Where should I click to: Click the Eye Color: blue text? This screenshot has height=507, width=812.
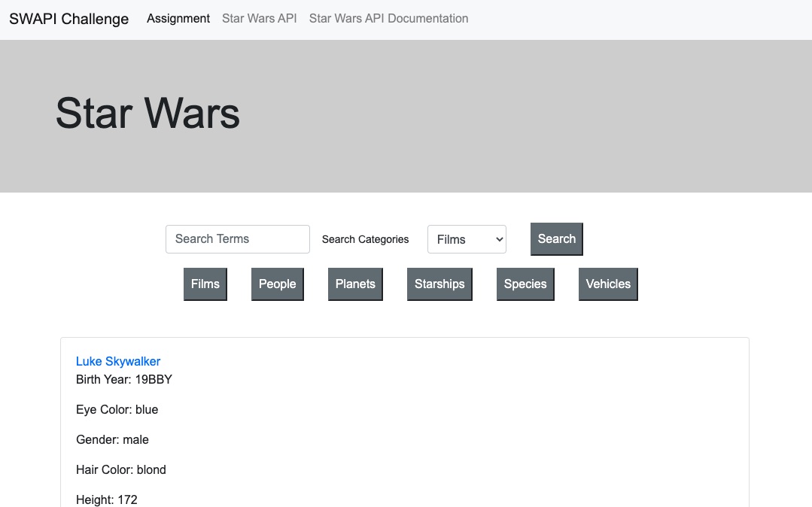[x=117, y=409]
